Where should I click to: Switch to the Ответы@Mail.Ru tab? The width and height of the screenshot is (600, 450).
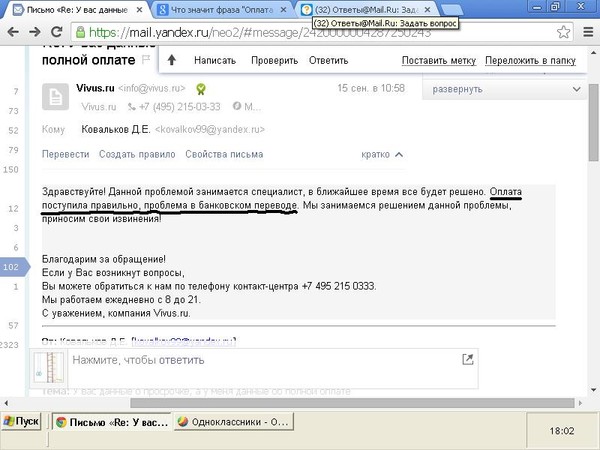click(x=365, y=10)
